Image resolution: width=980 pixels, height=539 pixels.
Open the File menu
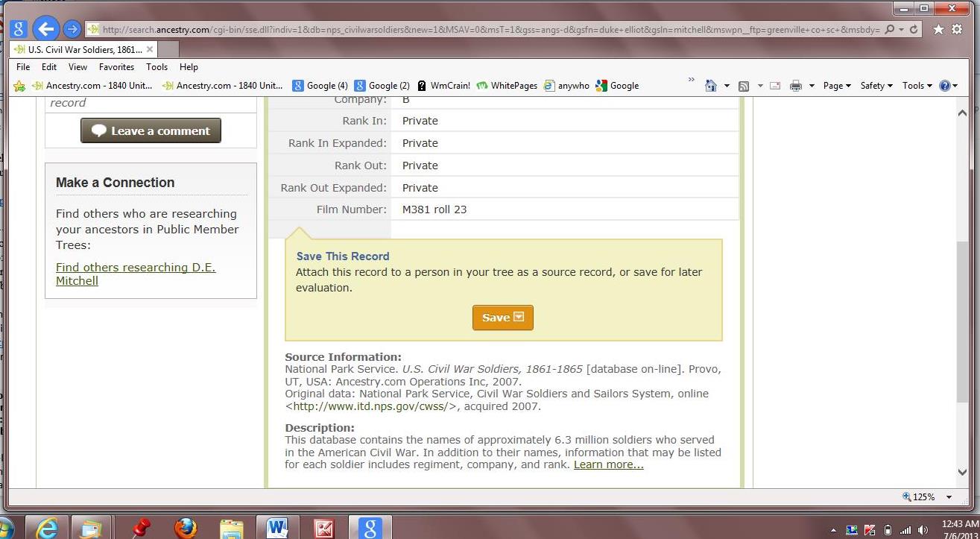[x=23, y=67]
